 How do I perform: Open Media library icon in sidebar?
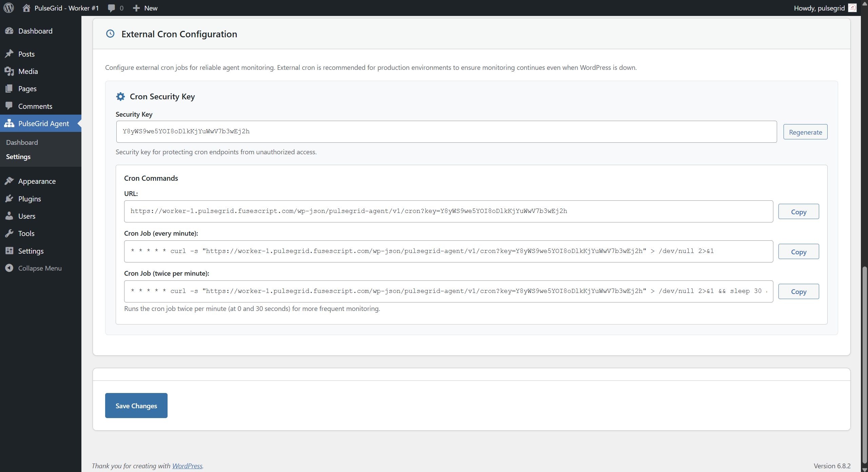[9, 71]
